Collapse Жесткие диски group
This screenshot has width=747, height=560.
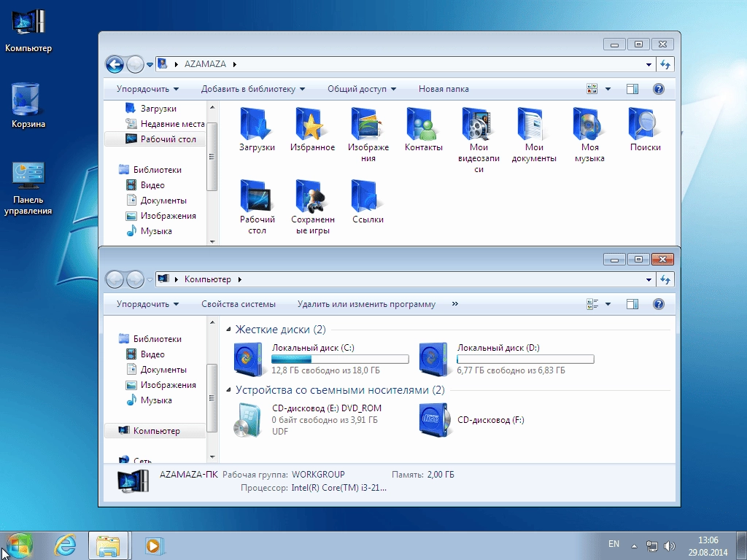(x=228, y=329)
